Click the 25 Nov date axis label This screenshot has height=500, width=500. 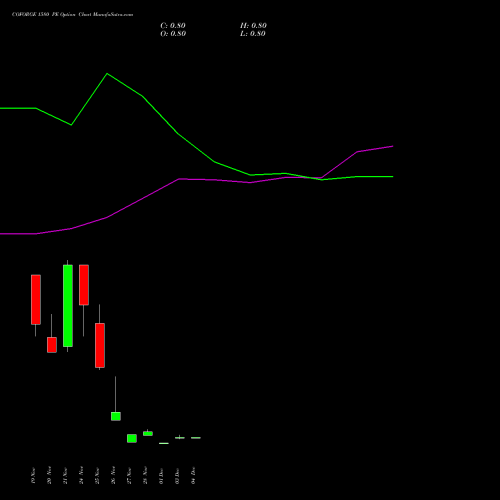click(x=97, y=476)
